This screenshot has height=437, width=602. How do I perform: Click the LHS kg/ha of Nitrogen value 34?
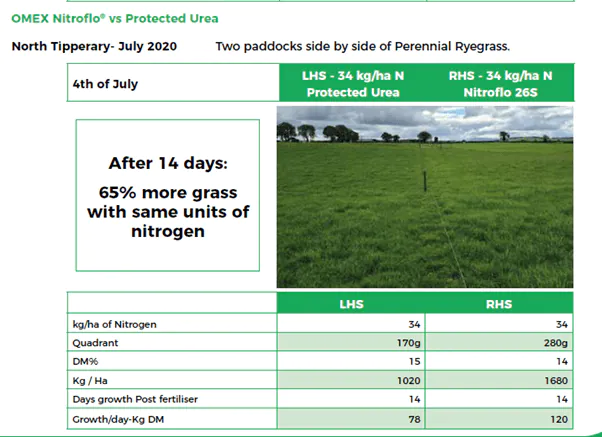coord(414,324)
